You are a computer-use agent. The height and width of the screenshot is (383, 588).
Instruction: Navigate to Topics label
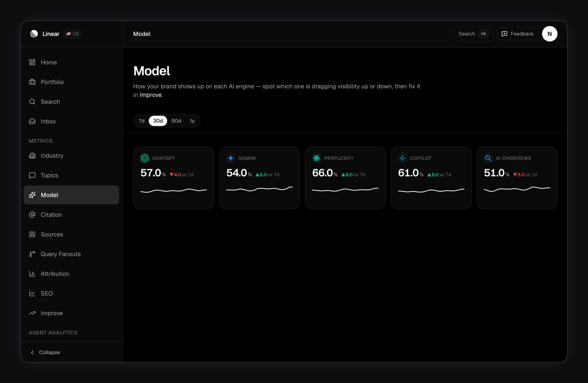(x=49, y=175)
